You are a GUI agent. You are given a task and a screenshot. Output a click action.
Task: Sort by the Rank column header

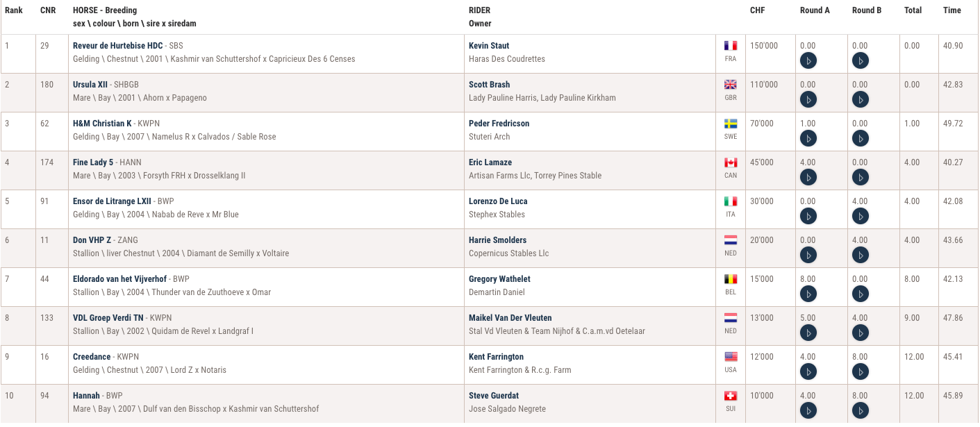click(14, 10)
